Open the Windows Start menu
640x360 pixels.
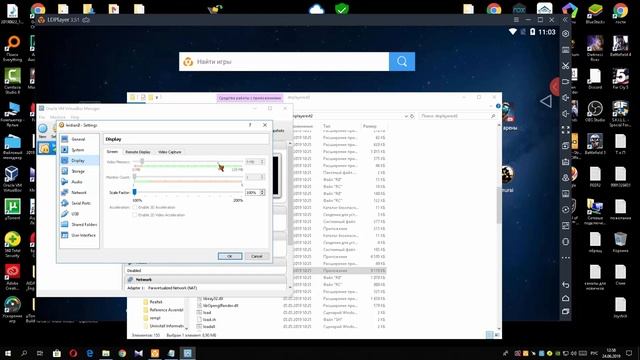click(x=7, y=353)
